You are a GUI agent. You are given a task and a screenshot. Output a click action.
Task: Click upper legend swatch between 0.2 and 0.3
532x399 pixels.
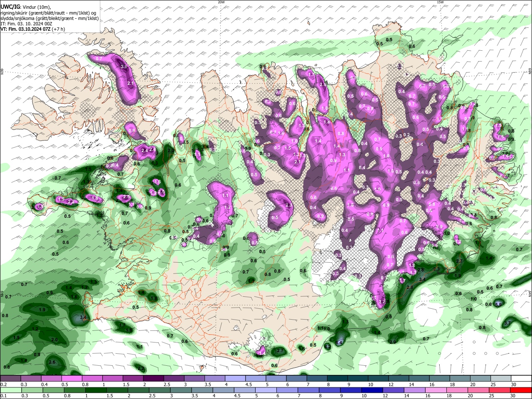click(x=10, y=379)
